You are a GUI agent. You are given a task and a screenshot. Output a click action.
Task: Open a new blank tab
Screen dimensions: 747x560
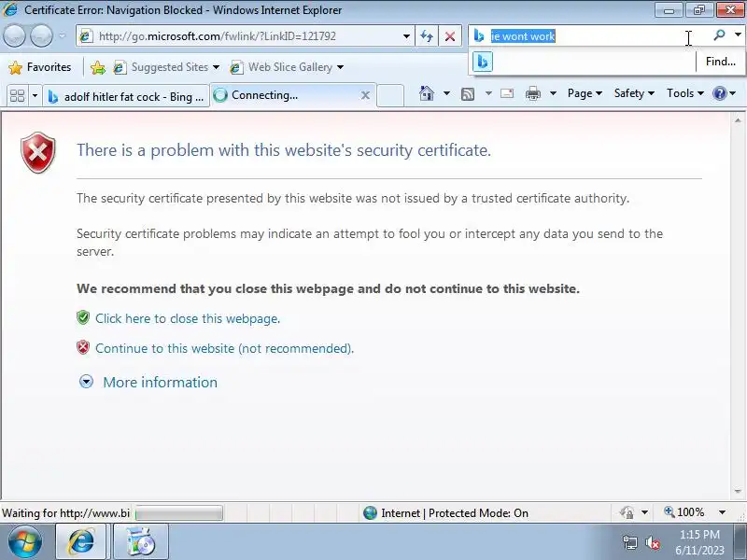[390, 96]
